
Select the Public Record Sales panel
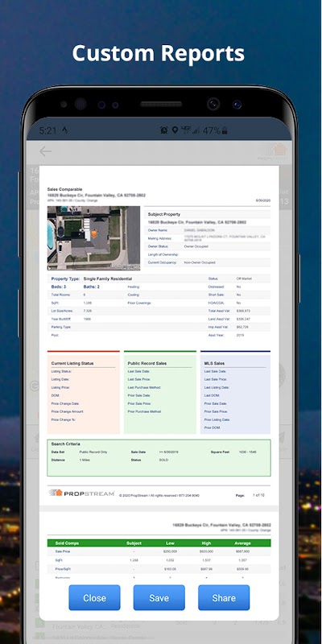[159, 392]
